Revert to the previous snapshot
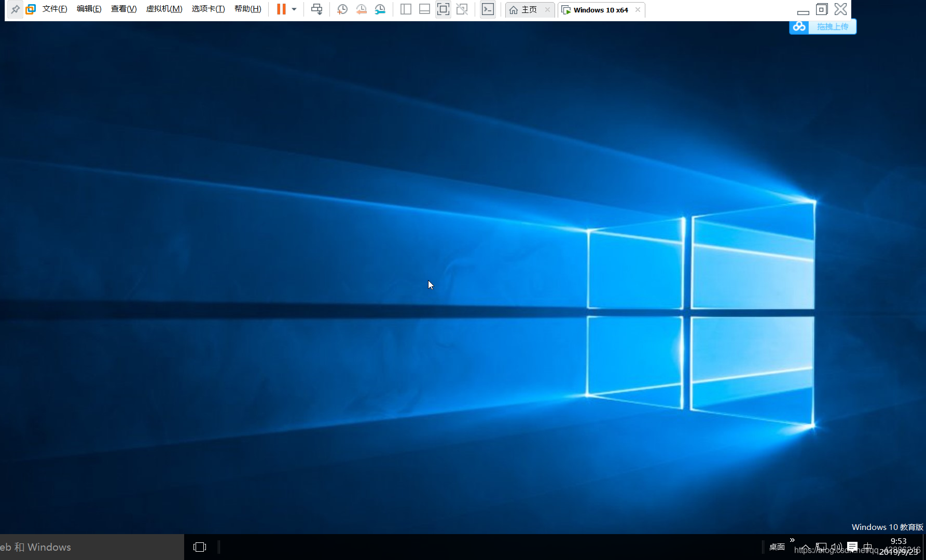This screenshot has width=926, height=560. coord(361,9)
